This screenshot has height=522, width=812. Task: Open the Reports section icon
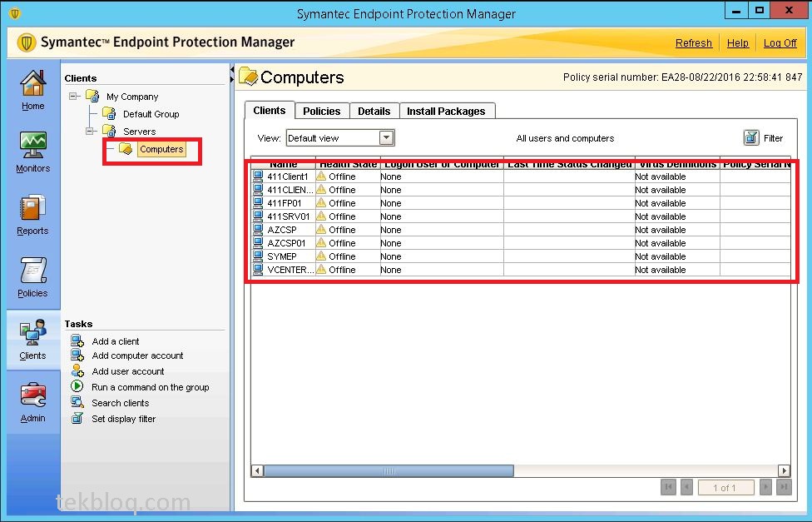[33, 208]
